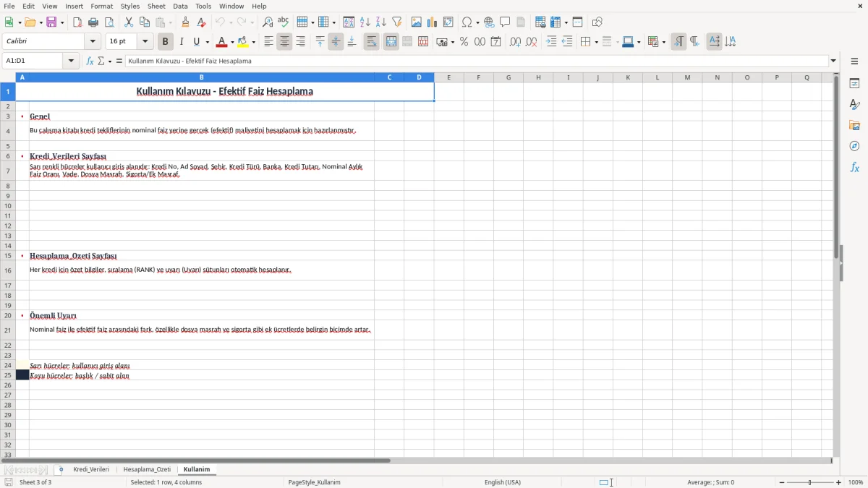The height and width of the screenshot is (488, 868).
Task: Click the Zoom in plus button
Action: (839, 482)
